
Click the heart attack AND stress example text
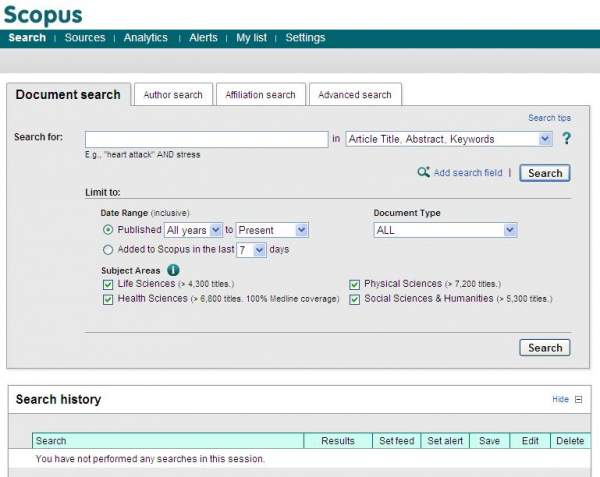click(142, 155)
